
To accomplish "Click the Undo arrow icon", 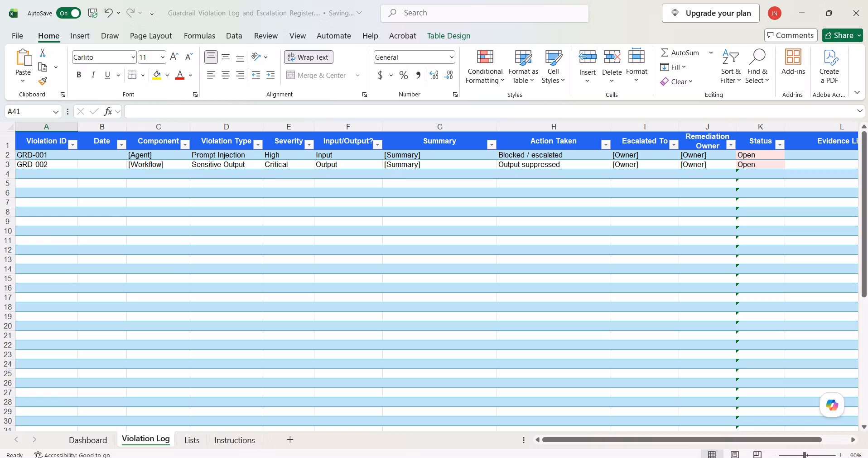I will point(108,13).
